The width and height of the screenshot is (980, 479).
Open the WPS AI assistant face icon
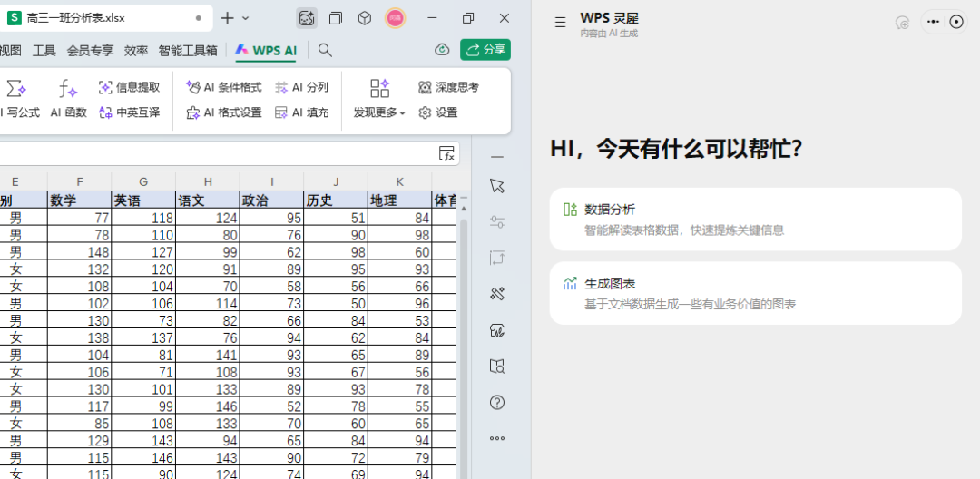pyautogui.click(x=307, y=18)
